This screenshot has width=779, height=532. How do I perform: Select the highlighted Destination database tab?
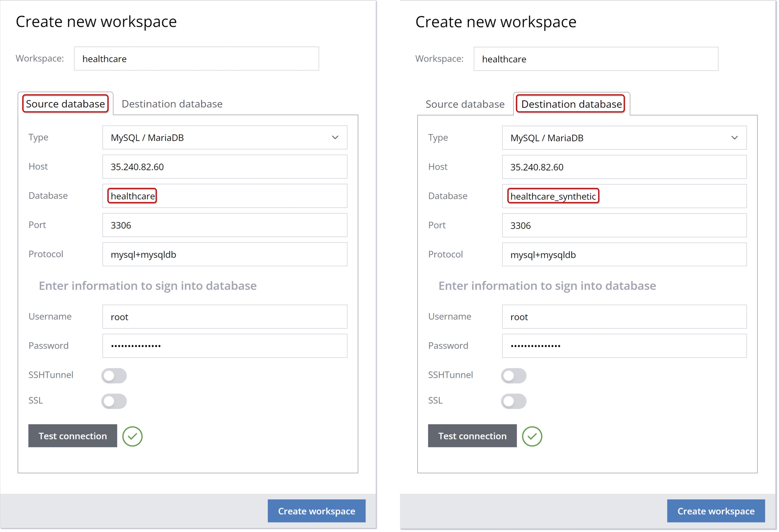point(571,104)
